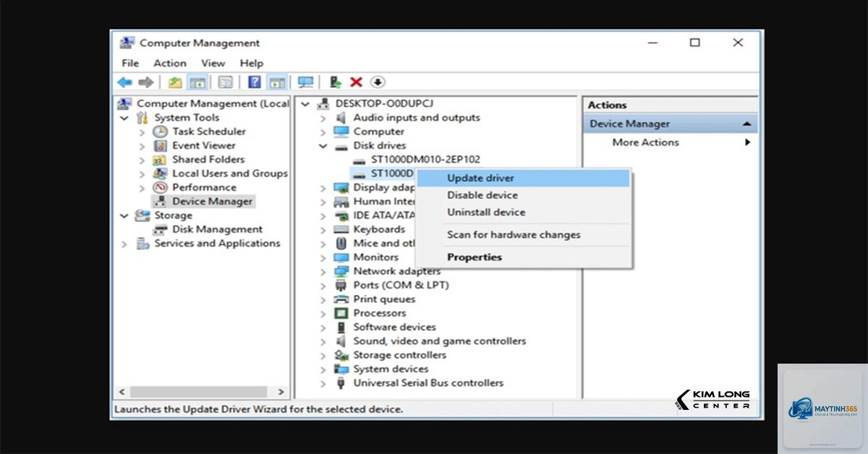The image size is (868, 454).
Task: Expand the Monitors category
Action: pos(323,257)
